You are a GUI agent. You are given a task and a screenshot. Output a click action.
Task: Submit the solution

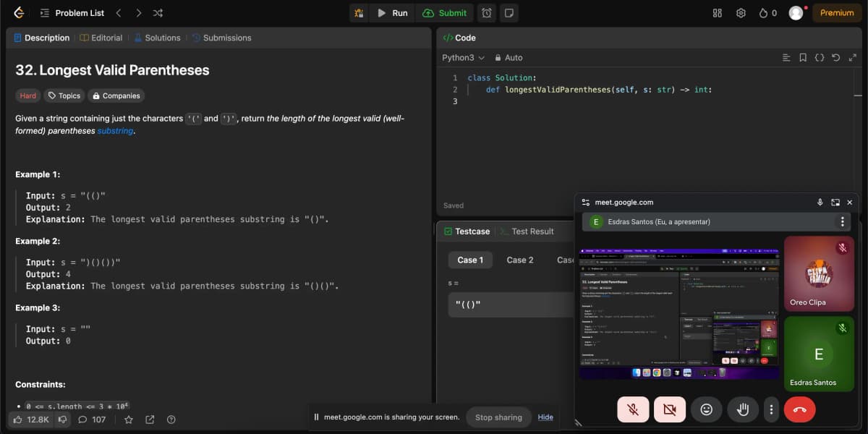(x=445, y=12)
